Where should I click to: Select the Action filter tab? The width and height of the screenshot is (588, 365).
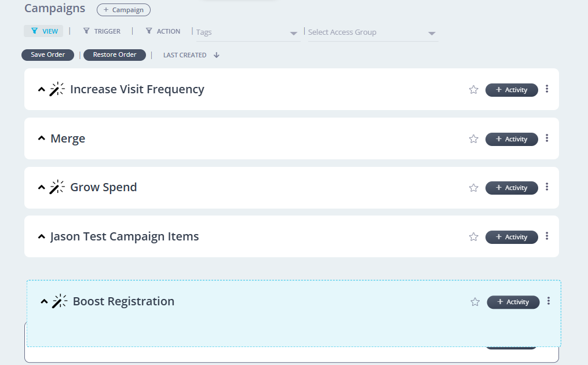pos(163,31)
